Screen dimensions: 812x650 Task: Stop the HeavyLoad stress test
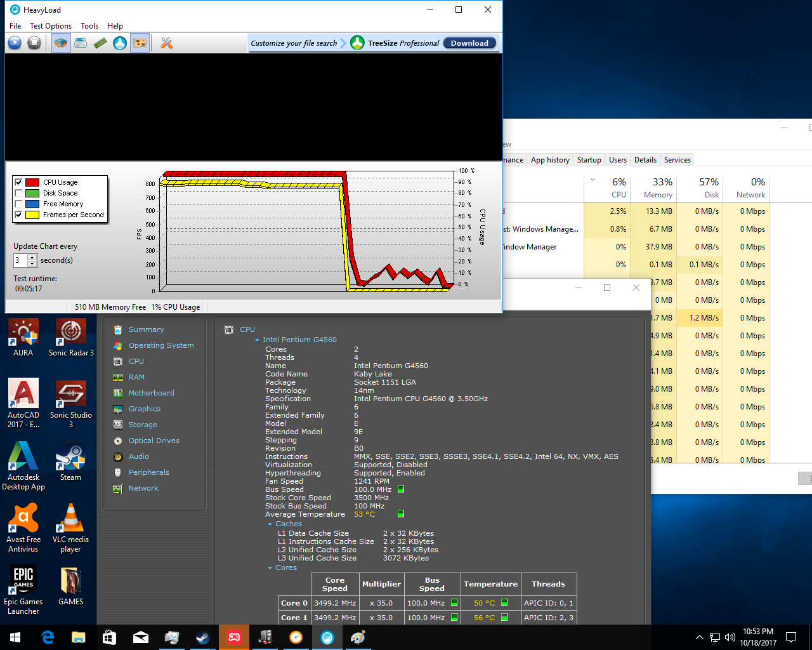pyautogui.click(x=34, y=43)
